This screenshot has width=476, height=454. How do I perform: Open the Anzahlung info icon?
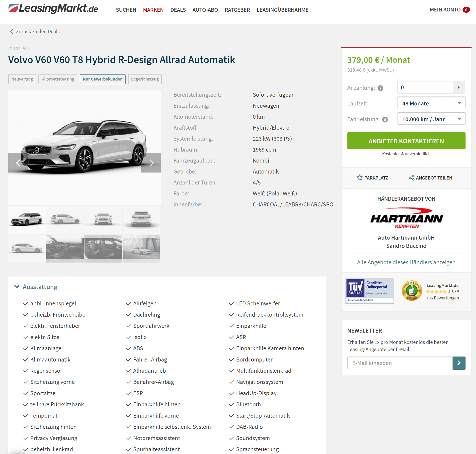pos(380,88)
